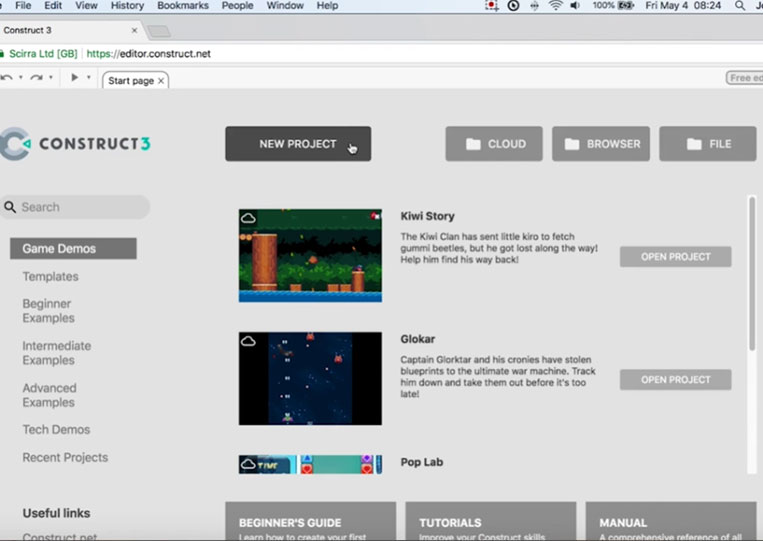The height and width of the screenshot is (541, 763).
Task: Open Spotlight search icon
Action: 740,6
